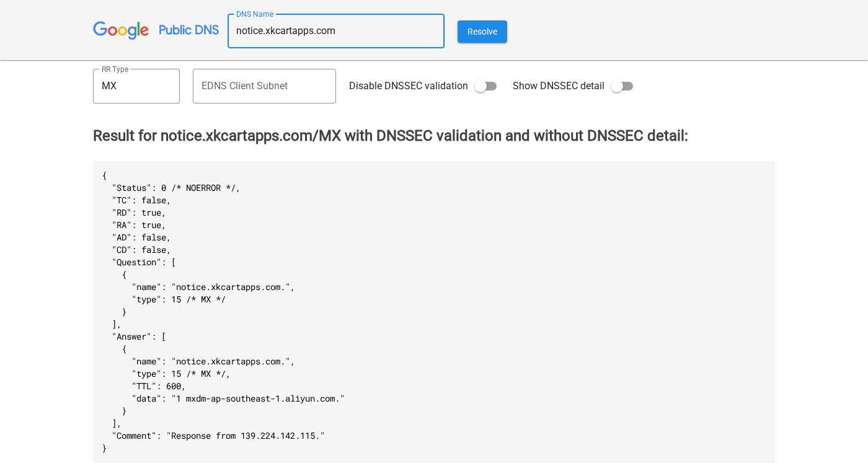Click the "name" line under Question
Viewport: 868px width, 471px height.
click(213, 287)
